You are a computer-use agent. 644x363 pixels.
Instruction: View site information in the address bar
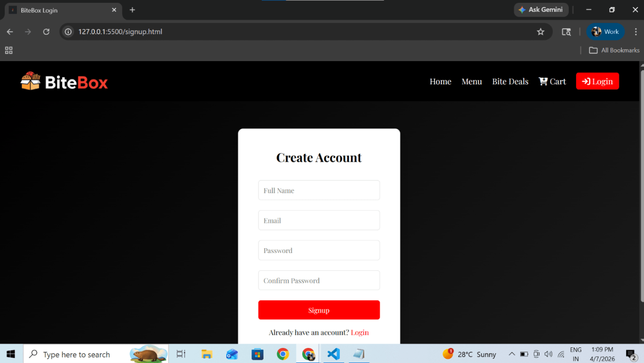tap(68, 32)
